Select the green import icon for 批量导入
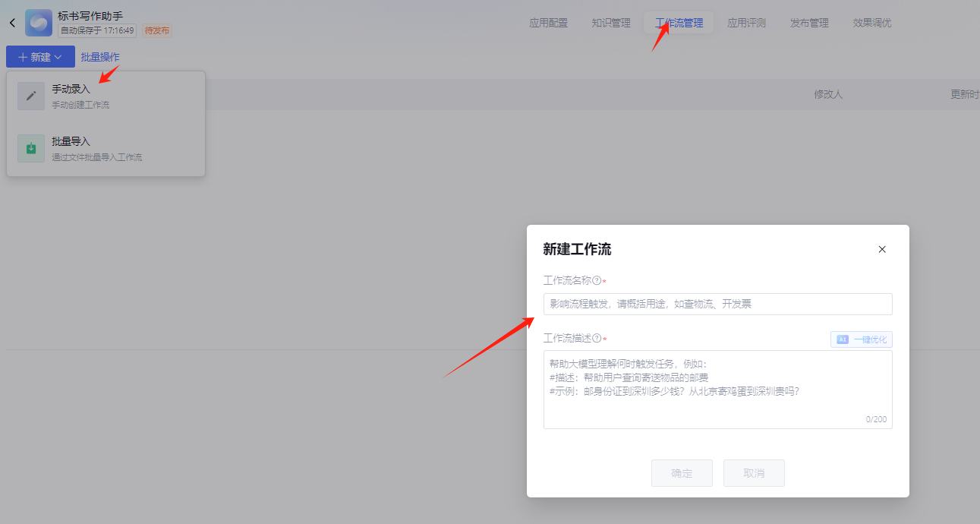Viewport: 980px width, 524px height. click(x=31, y=148)
